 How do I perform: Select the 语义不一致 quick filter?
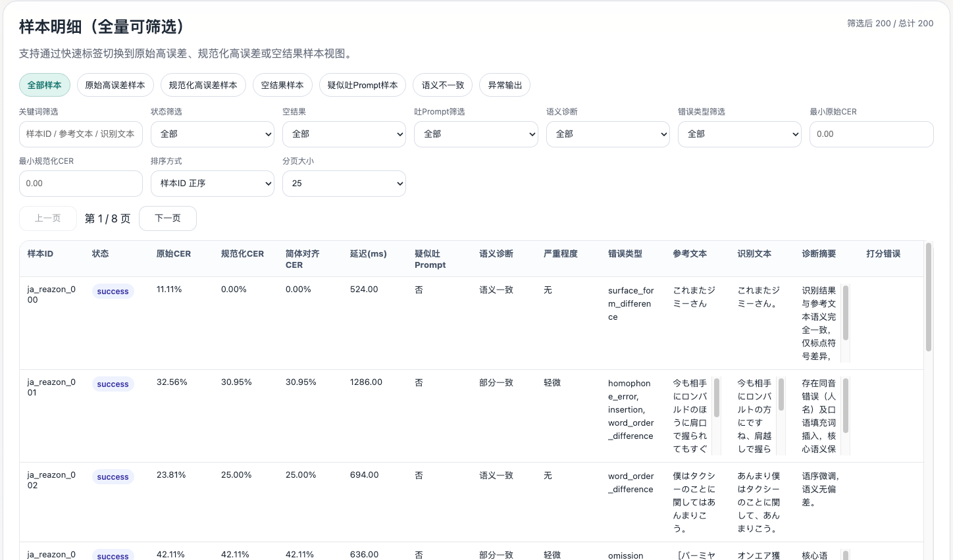coord(443,85)
